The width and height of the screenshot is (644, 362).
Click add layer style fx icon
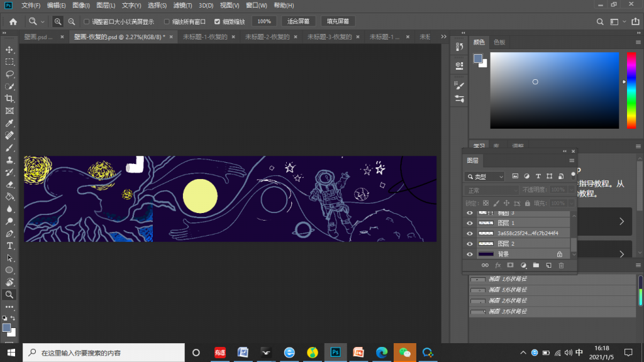[x=498, y=266]
